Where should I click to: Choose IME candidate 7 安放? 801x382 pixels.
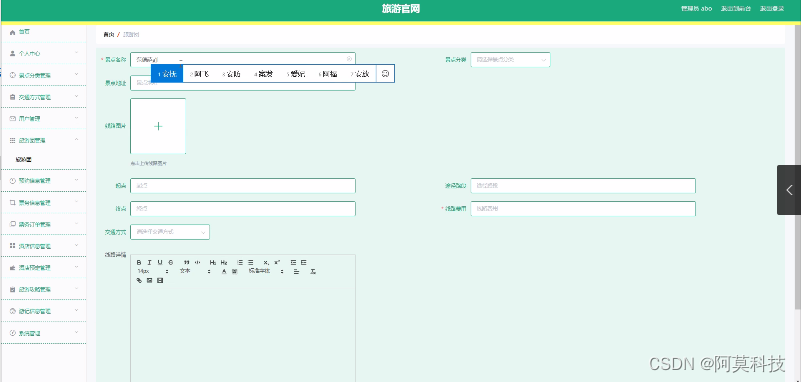tap(360, 74)
